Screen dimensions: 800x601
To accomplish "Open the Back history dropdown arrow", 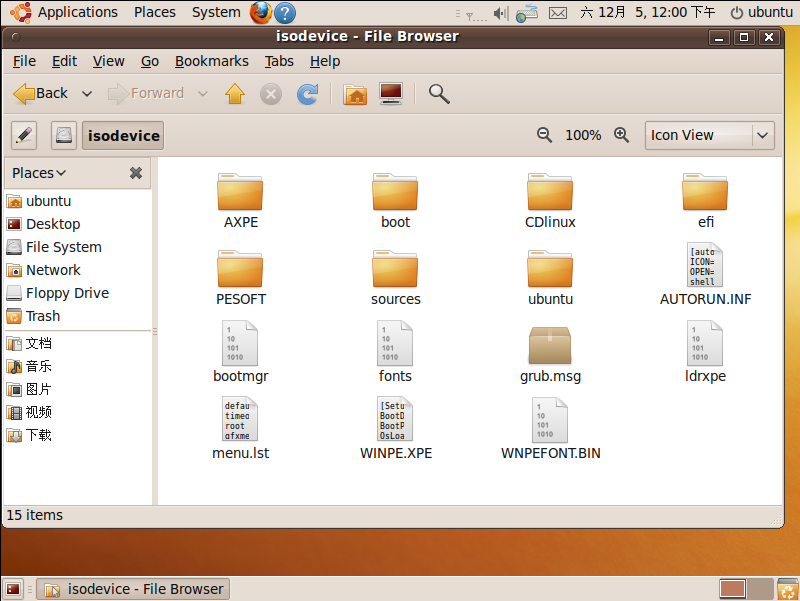I will click(87, 94).
